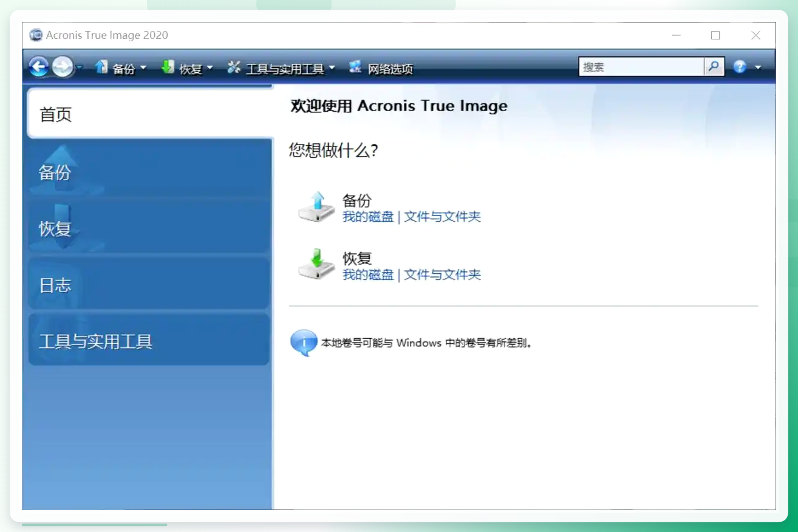
Task: Click the 网络选项 toolbar icon
Action: coord(355,67)
